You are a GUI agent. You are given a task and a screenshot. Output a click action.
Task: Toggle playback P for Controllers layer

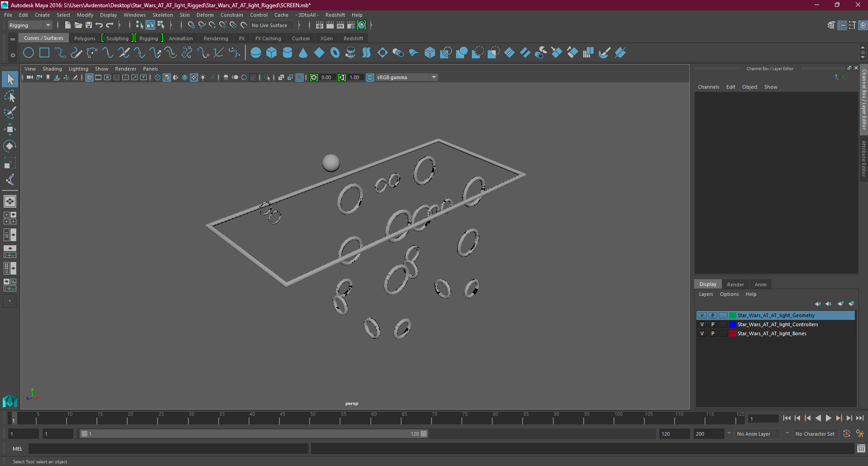coord(713,324)
